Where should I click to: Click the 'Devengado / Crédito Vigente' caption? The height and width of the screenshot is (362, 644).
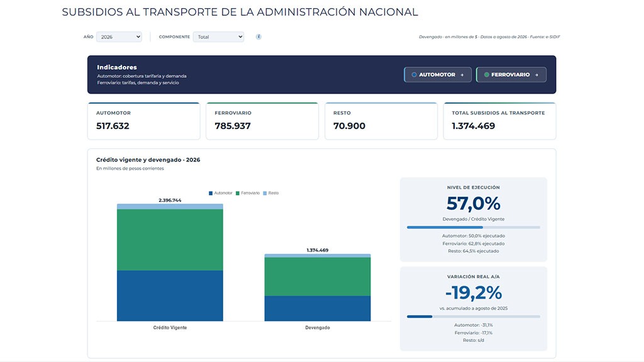pos(474,219)
